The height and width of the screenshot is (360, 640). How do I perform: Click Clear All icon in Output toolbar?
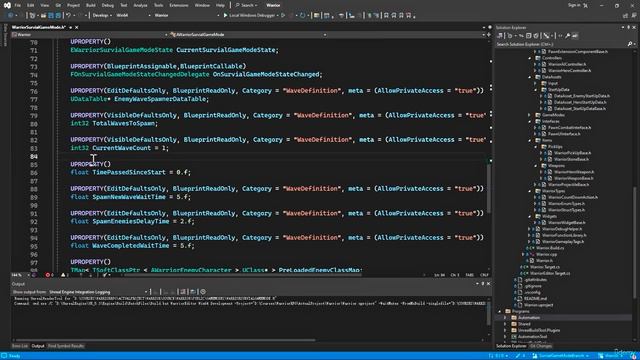tap(183, 292)
